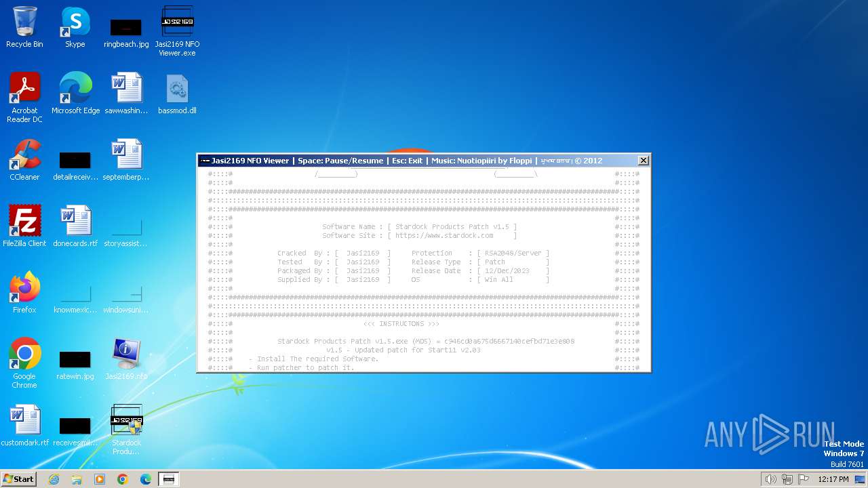Select the customdark.rtf document
The width and height of the screenshot is (868, 488).
coord(24,426)
